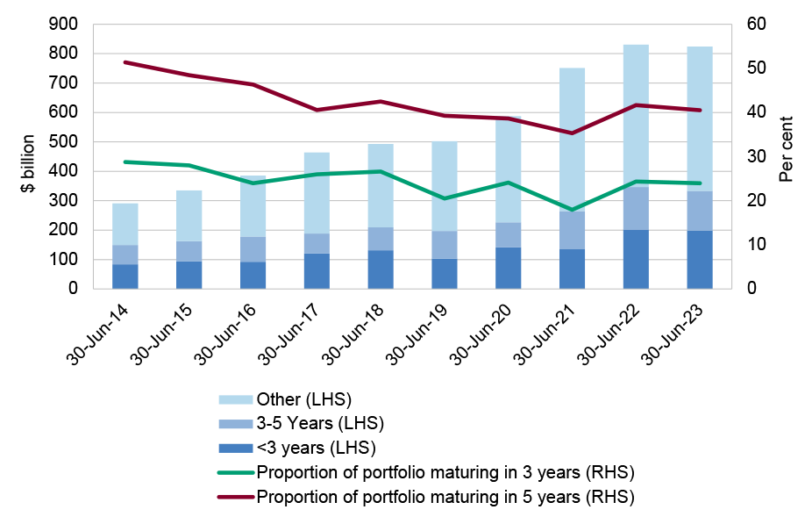Click "60" on the Per cent axis

pyautogui.click(x=757, y=24)
